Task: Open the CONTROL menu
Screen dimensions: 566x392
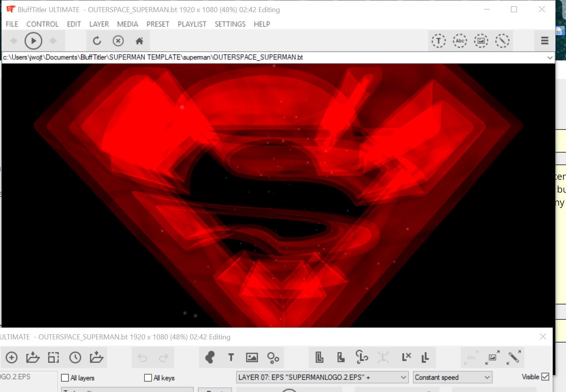Action: point(42,24)
